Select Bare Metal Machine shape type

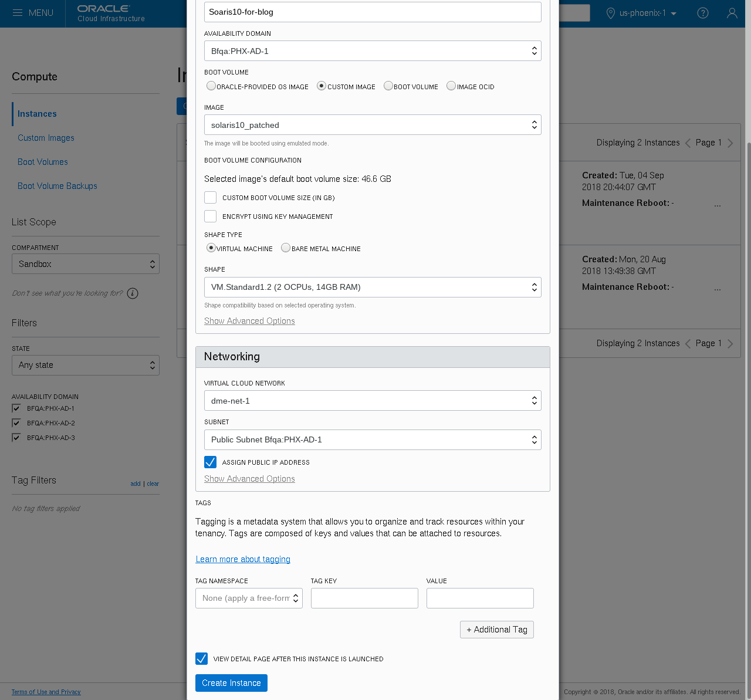pos(286,248)
